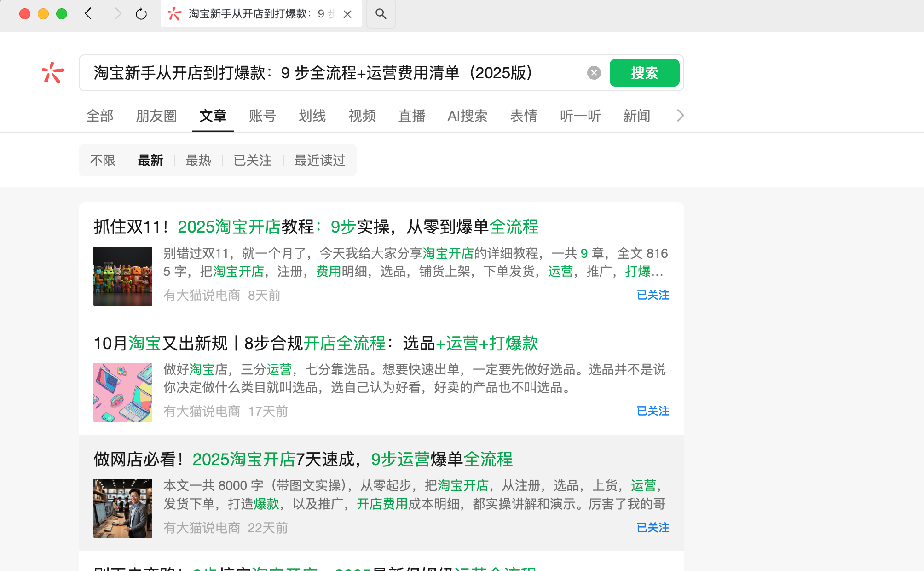
Task: Filter by 最近读过 articles
Action: click(319, 160)
